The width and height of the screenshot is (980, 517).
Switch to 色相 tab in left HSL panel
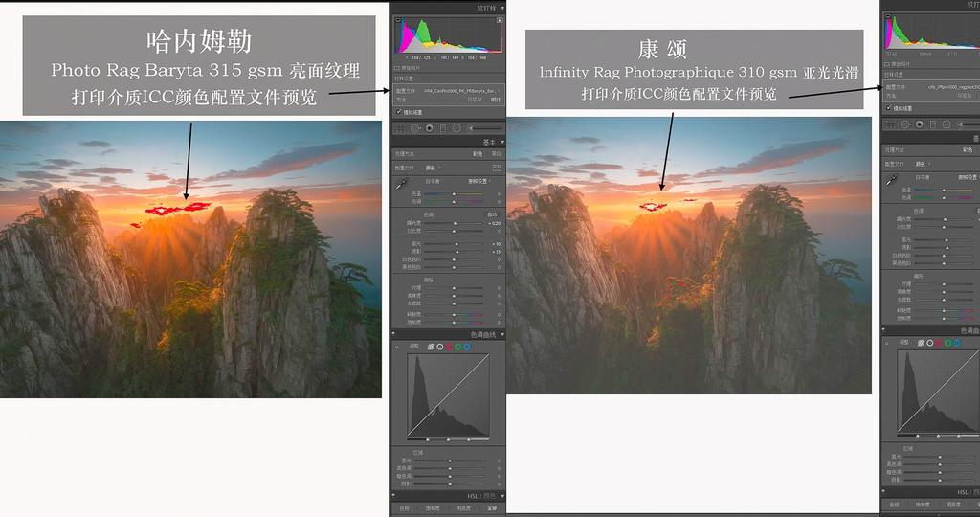click(405, 508)
